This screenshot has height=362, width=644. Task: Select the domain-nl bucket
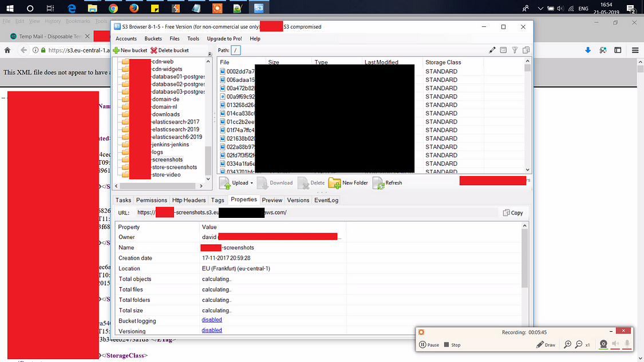pos(165,107)
